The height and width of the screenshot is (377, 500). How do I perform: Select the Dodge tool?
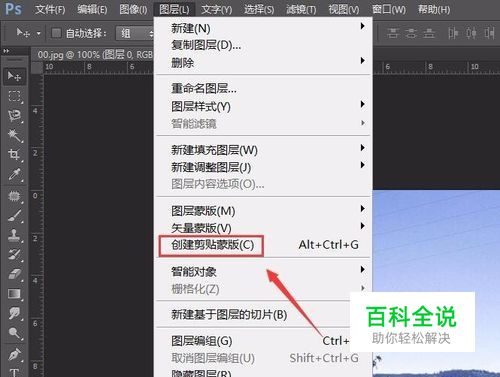pos(14,333)
